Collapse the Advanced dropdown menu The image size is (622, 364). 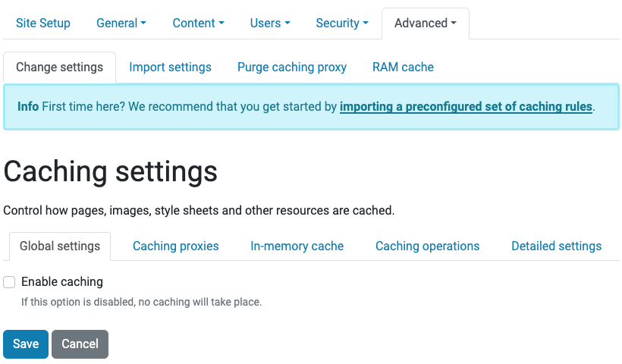[x=426, y=23]
